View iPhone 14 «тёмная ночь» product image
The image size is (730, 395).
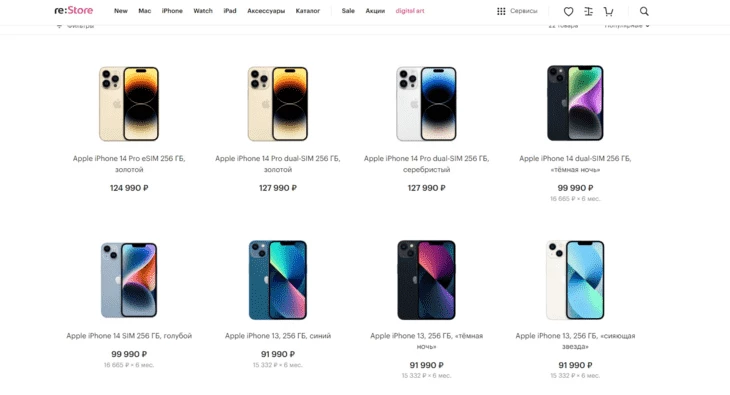pyautogui.click(x=575, y=103)
